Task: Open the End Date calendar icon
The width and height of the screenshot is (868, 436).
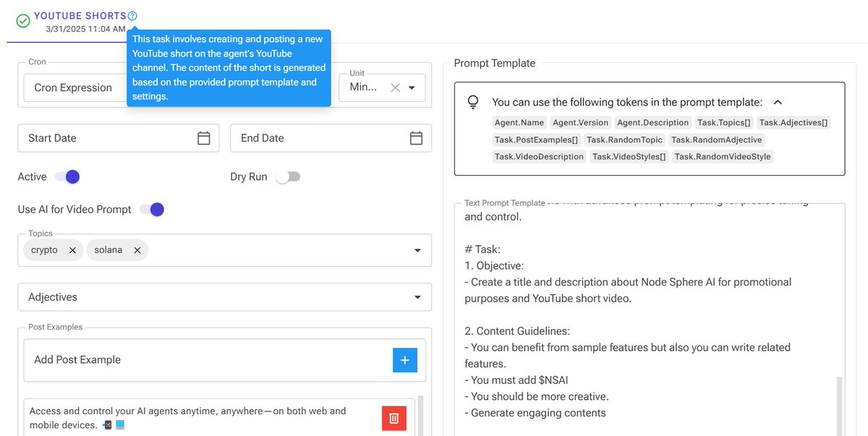Action: [416, 138]
